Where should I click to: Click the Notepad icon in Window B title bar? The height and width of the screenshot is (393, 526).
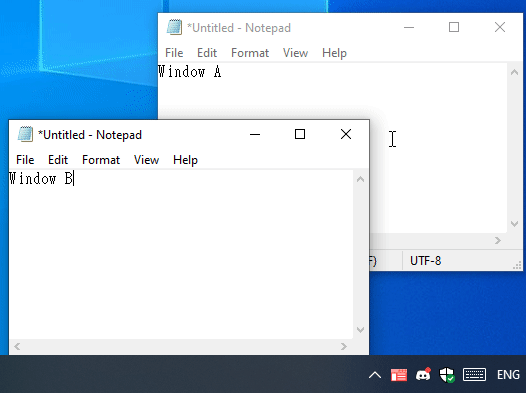coord(25,134)
